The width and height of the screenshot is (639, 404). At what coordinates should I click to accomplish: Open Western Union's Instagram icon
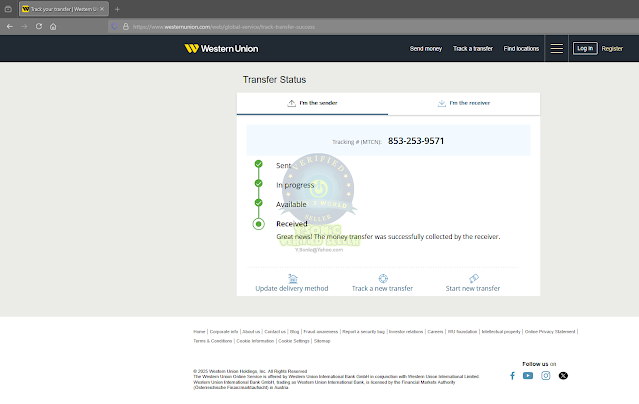(546, 375)
